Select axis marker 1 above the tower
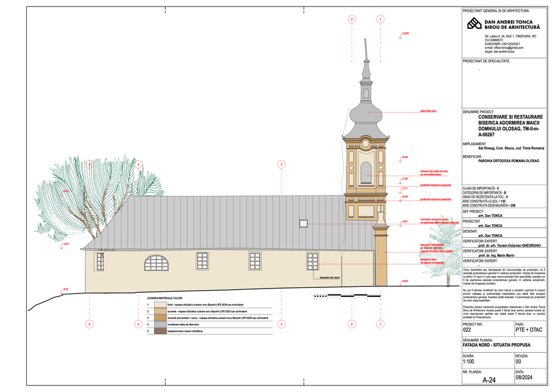The height and width of the screenshot is (392, 554). tap(379, 20)
